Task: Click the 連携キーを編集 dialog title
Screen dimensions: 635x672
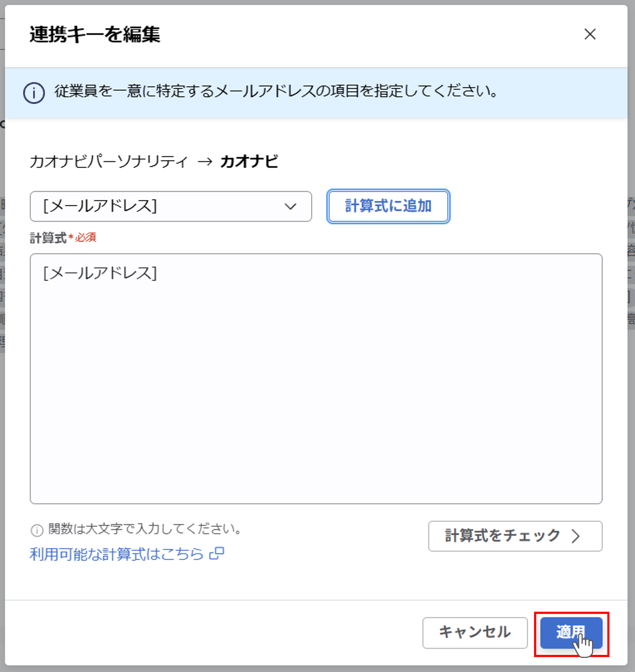Action: [95, 34]
